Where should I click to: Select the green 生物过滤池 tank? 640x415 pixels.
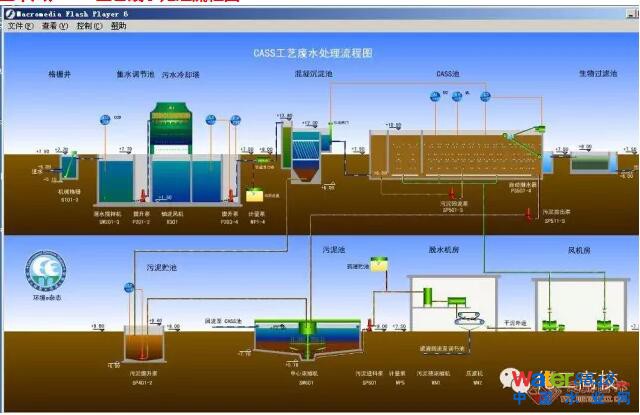point(600,162)
